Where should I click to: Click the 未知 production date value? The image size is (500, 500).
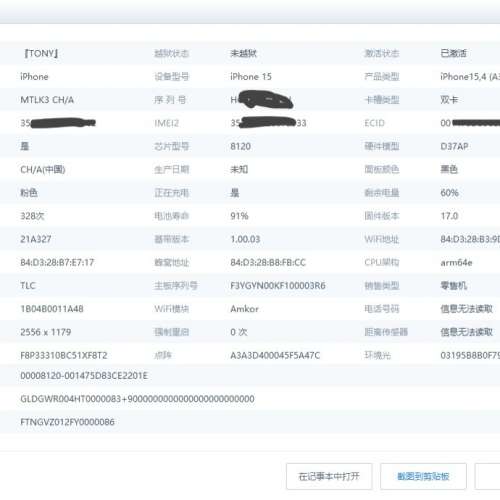(x=239, y=170)
